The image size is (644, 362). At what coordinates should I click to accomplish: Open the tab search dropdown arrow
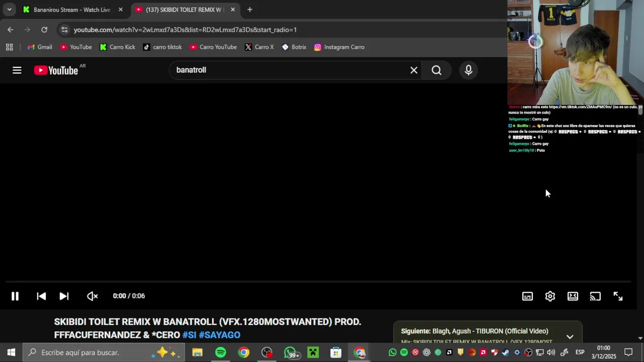(x=9, y=10)
